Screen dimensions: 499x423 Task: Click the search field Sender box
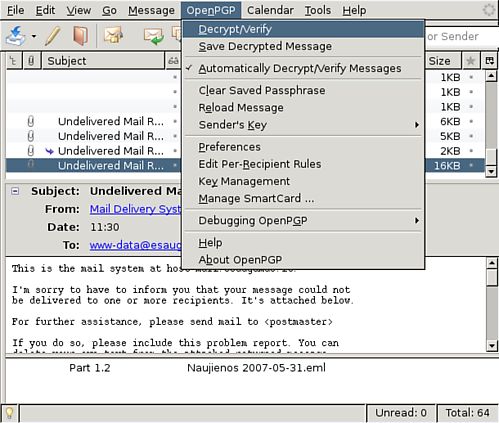[x=462, y=36]
